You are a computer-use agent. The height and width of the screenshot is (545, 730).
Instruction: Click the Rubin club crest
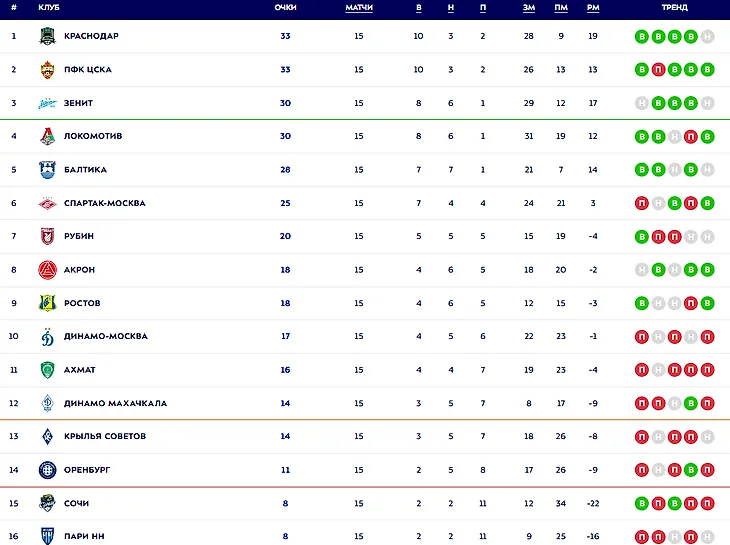click(x=47, y=236)
